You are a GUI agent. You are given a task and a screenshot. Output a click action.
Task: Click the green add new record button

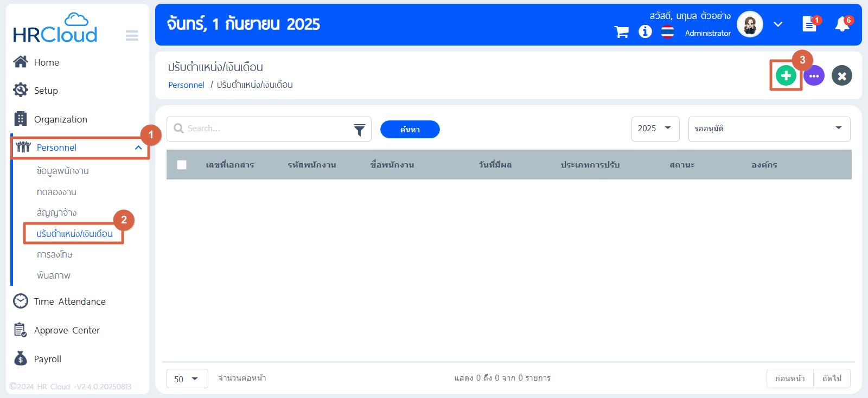[786, 76]
